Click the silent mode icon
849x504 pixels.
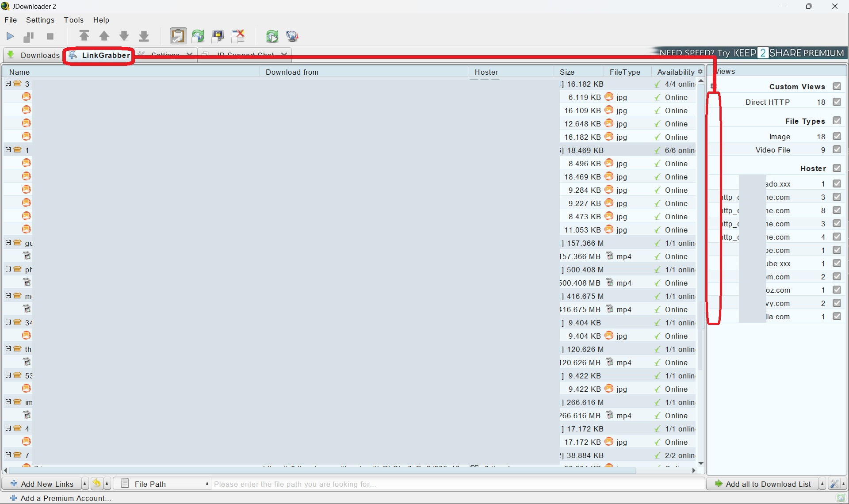(x=238, y=36)
